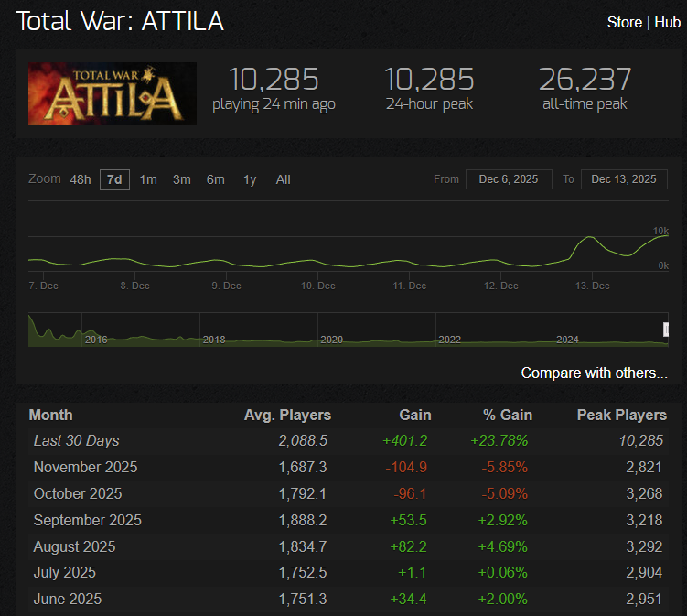Click the -104.9 gain value
The image size is (687, 616).
tap(406, 468)
